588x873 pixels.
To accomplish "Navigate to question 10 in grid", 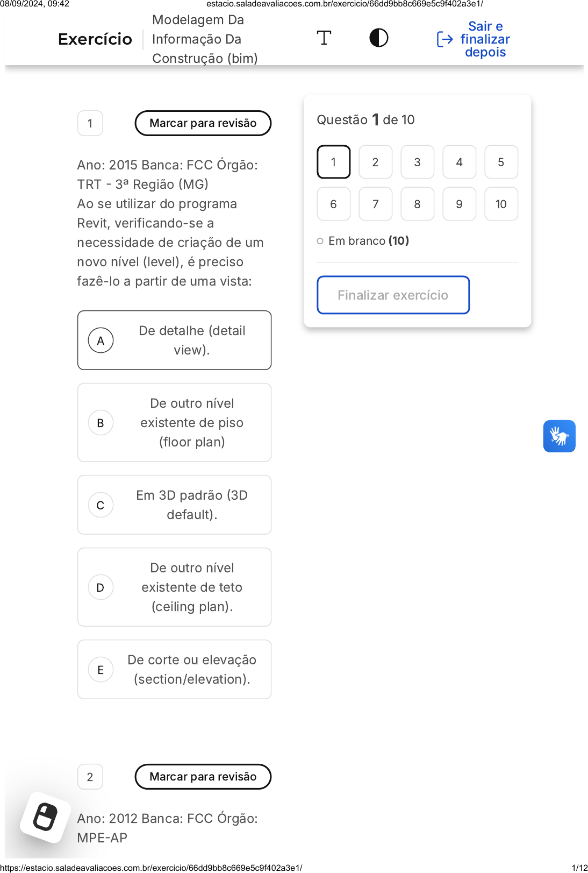I will [501, 204].
